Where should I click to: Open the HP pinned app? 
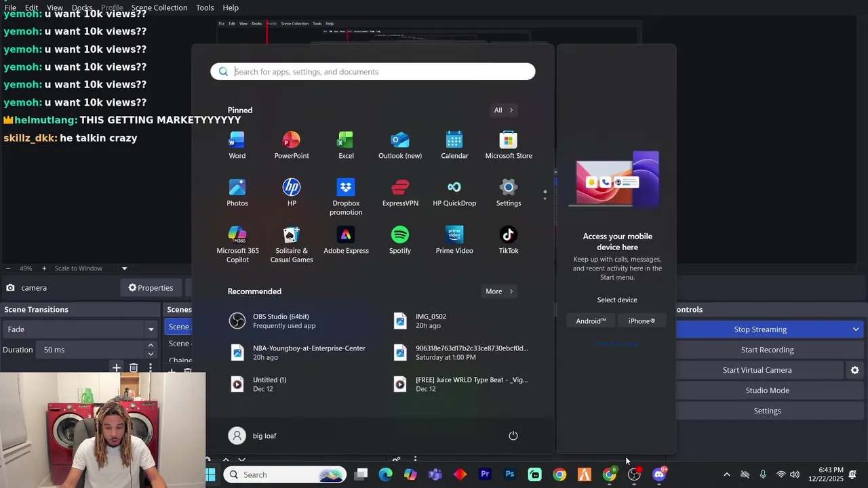[292, 192]
